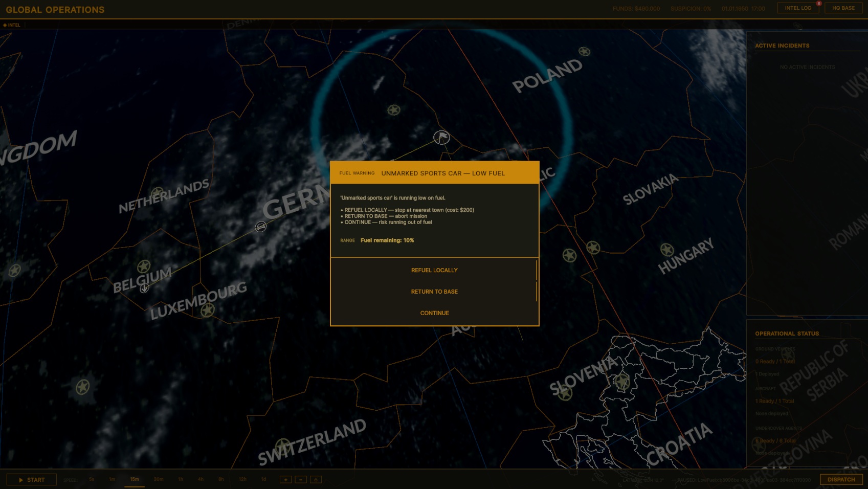868x489 pixels.
Task: Click the DISPATCH button
Action: [x=841, y=480]
